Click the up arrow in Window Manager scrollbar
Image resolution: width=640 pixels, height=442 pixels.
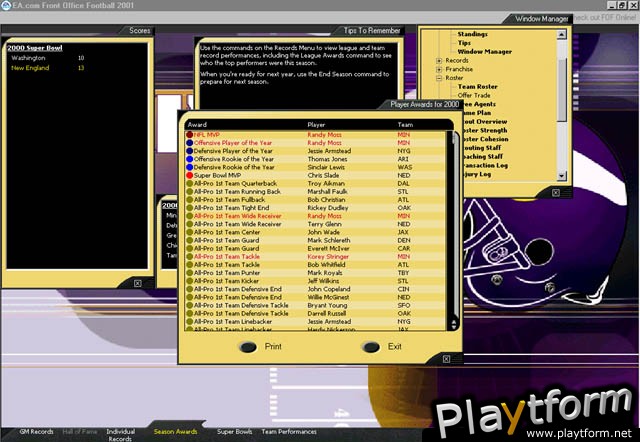(562, 34)
